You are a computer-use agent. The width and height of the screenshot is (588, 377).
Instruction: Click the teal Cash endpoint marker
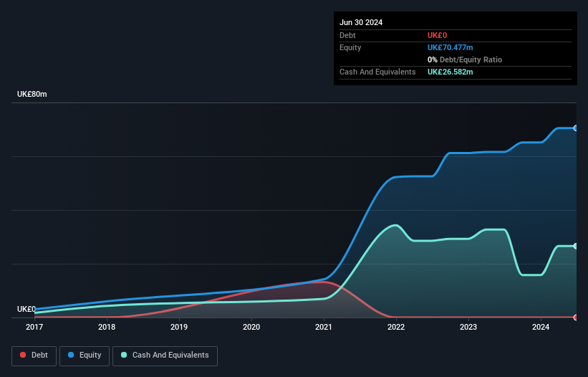coord(576,246)
